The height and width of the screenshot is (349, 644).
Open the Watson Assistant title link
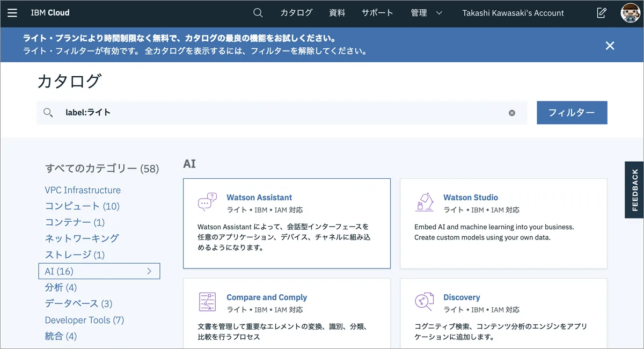[x=259, y=198]
